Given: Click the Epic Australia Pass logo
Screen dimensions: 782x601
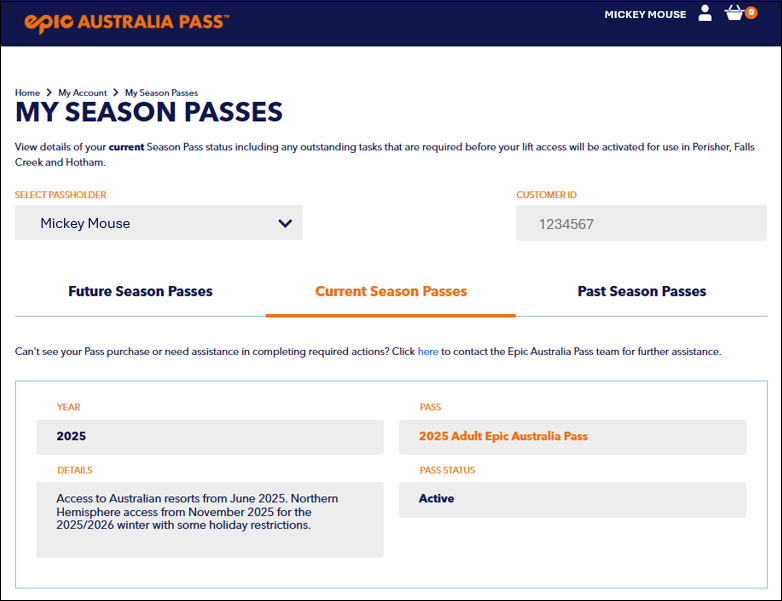Looking at the screenshot, I should 126,20.
